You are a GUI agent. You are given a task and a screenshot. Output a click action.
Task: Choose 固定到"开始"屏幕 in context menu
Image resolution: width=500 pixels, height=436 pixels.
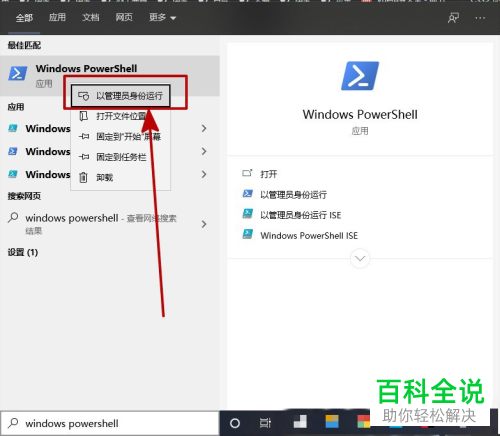pyautogui.click(x=120, y=137)
